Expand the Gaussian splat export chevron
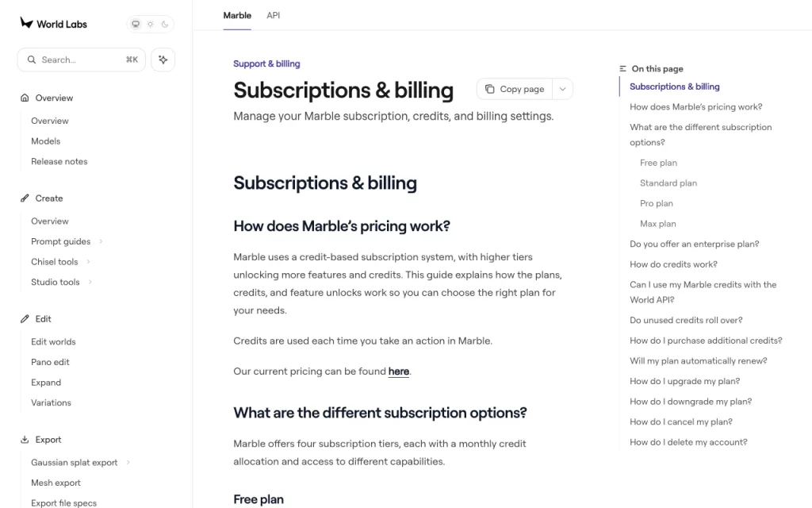This screenshot has width=812, height=508. (x=128, y=463)
